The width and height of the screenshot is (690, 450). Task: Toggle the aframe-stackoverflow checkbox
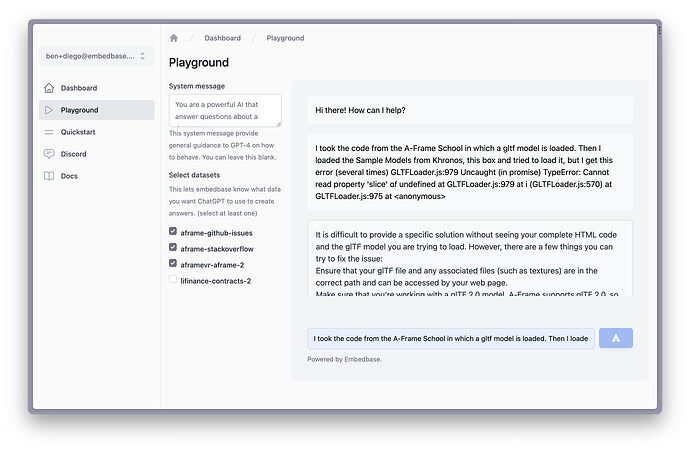173,248
